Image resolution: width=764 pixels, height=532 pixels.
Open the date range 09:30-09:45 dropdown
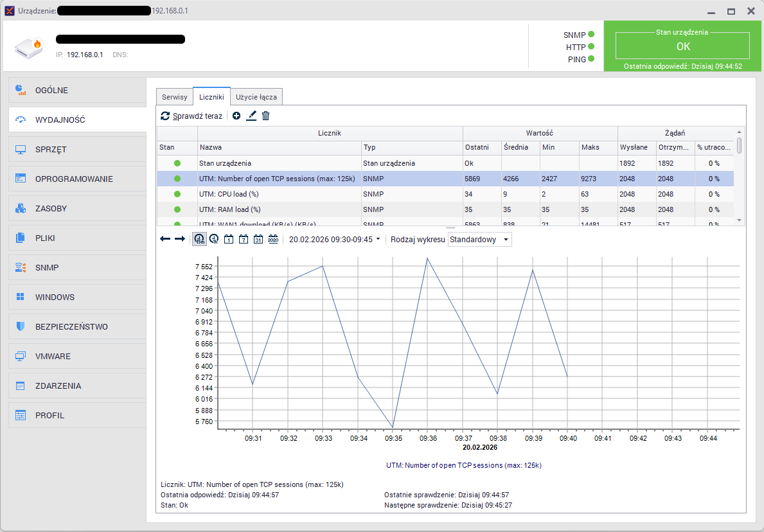334,239
